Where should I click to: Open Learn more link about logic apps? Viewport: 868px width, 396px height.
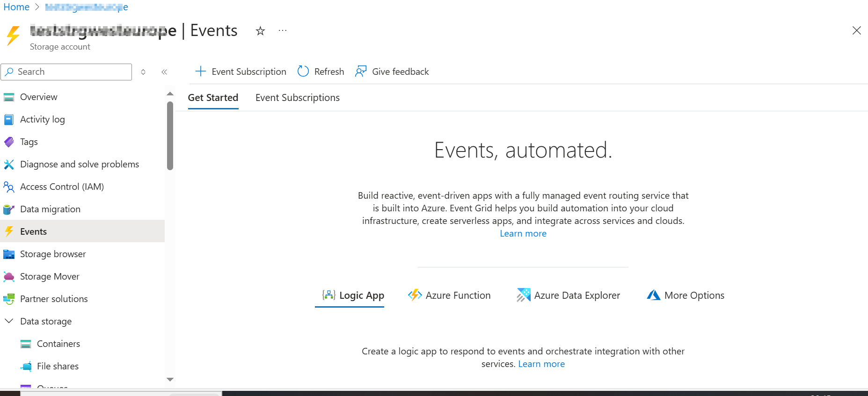pyautogui.click(x=541, y=364)
